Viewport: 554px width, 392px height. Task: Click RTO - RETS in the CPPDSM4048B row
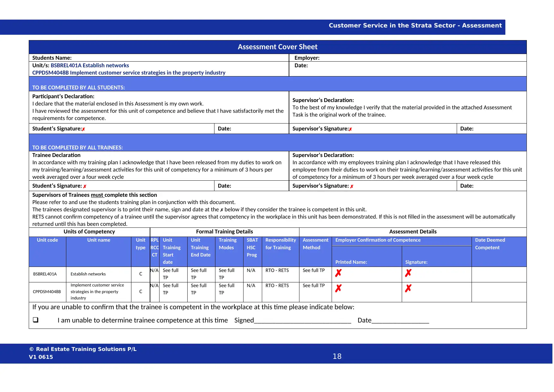277,286
